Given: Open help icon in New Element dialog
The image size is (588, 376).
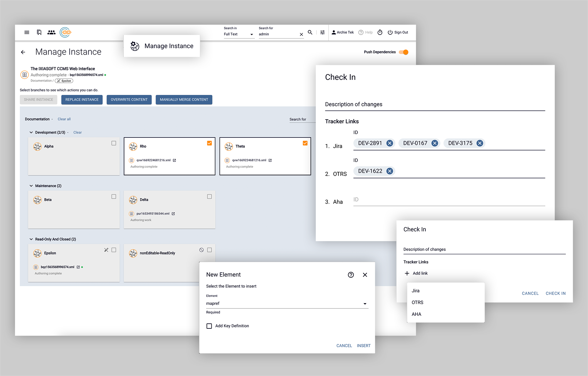Looking at the screenshot, I should (351, 275).
